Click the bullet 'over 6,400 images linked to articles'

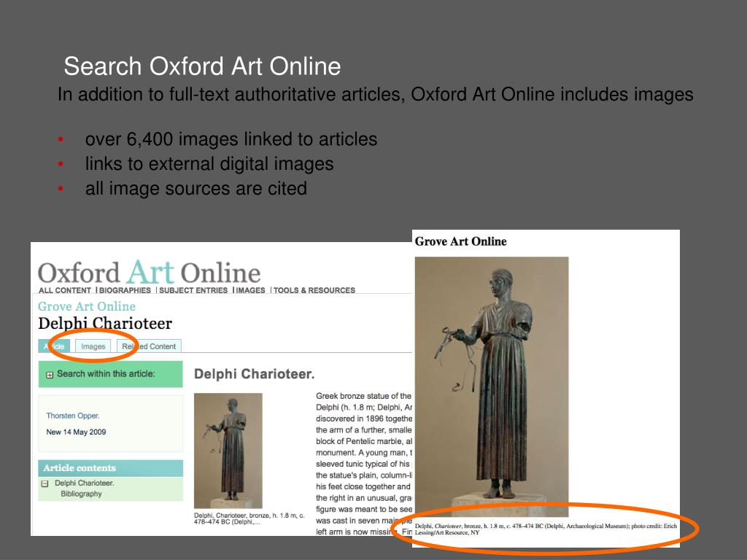(231, 139)
